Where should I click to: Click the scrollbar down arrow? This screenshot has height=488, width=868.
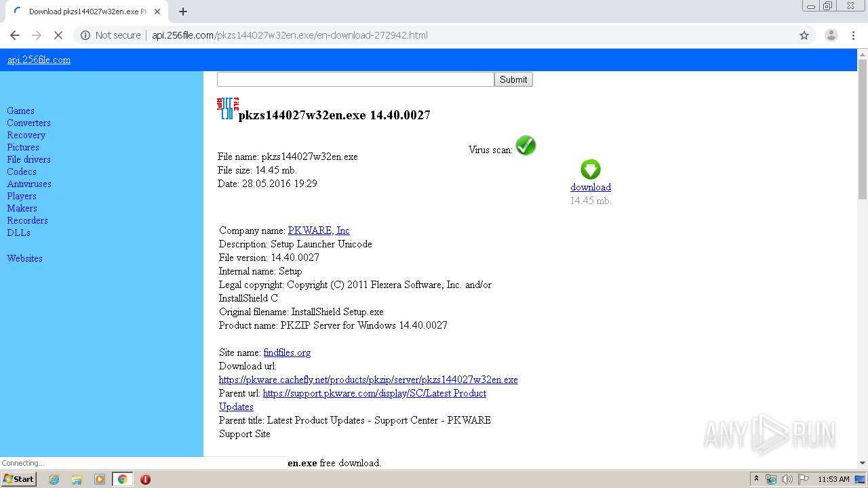coord(863,463)
